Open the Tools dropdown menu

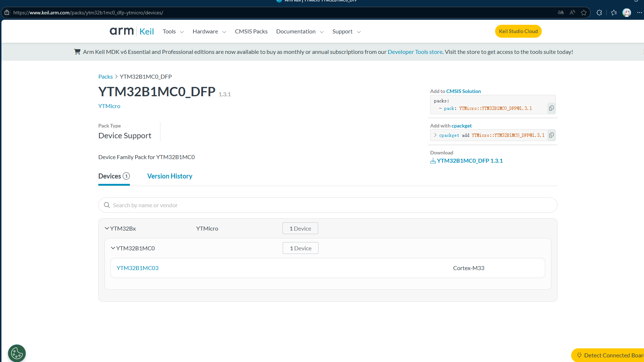coord(173,32)
